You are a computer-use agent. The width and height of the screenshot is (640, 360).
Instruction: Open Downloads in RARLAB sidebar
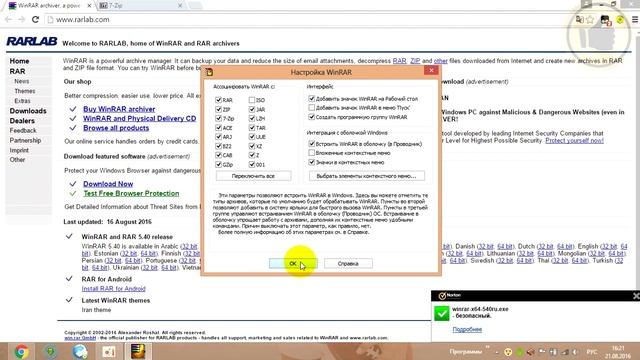click(28, 111)
